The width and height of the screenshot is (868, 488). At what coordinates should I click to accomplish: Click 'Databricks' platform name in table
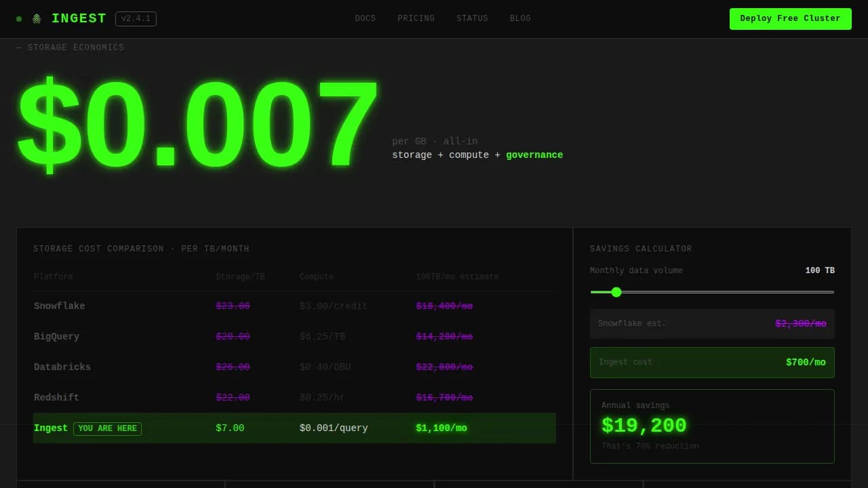pyautogui.click(x=62, y=367)
